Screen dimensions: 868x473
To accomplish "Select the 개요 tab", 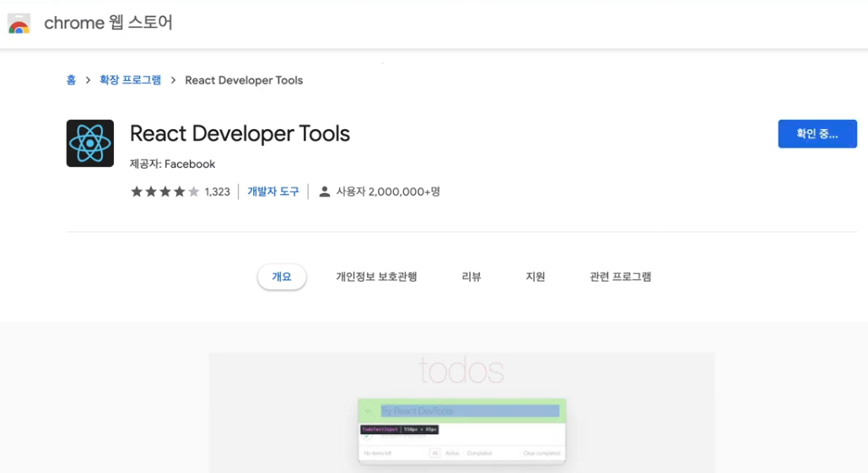I will (282, 277).
